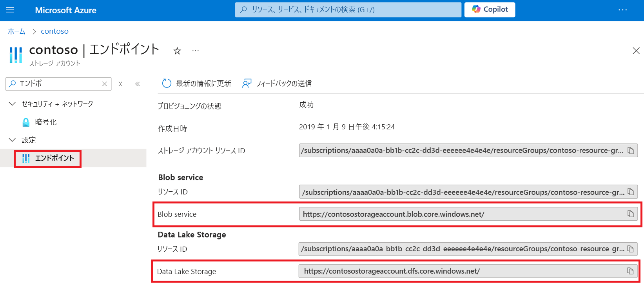This screenshot has width=644, height=294.
Task: Open the portal ... menu at top right
Action: [623, 10]
